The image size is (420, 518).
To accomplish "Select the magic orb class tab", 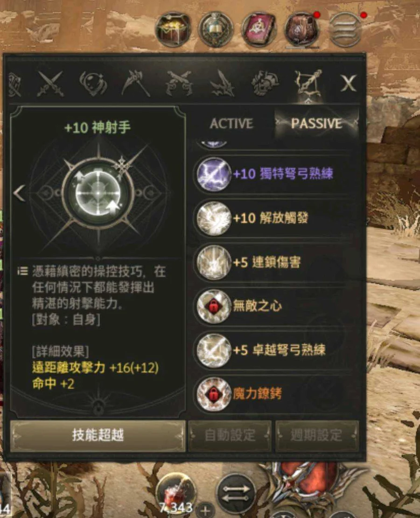I will [x=93, y=84].
